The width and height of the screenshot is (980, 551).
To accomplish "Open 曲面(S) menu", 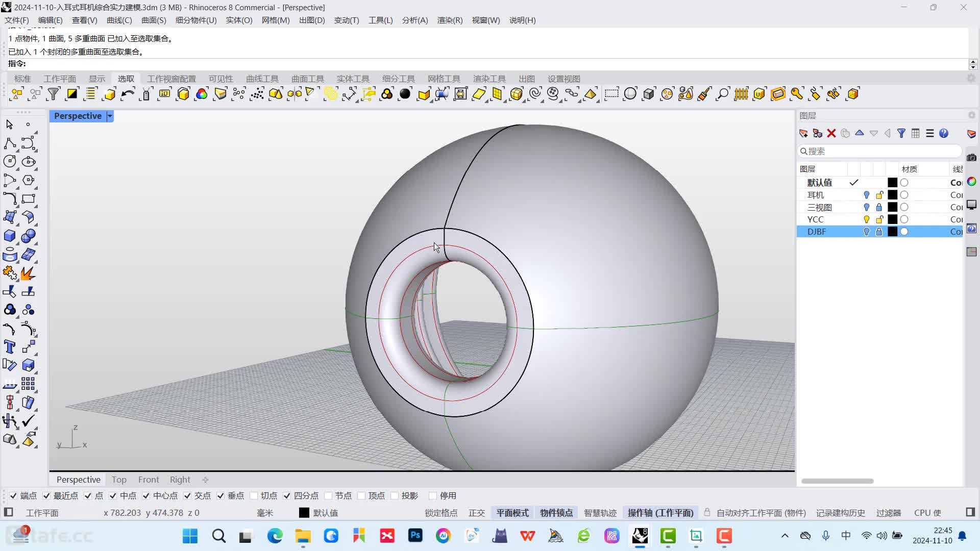I will click(x=154, y=20).
